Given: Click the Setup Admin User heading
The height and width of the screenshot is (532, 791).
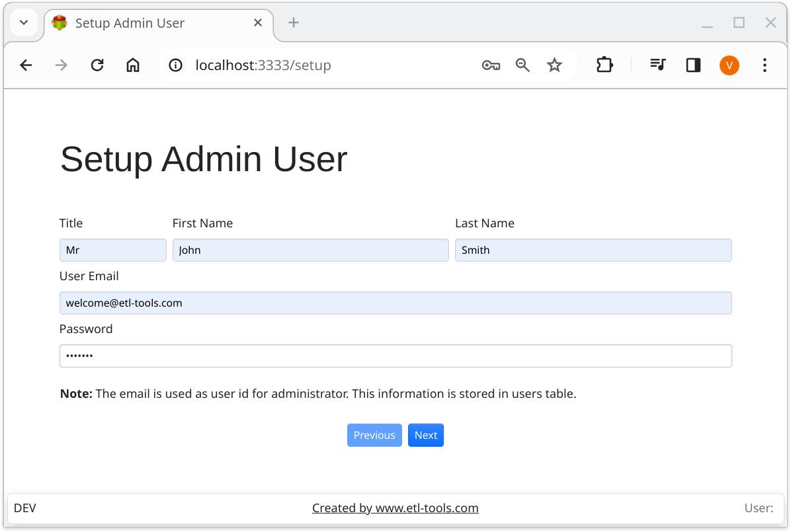Looking at the screenshot, I should coord(204,159).
